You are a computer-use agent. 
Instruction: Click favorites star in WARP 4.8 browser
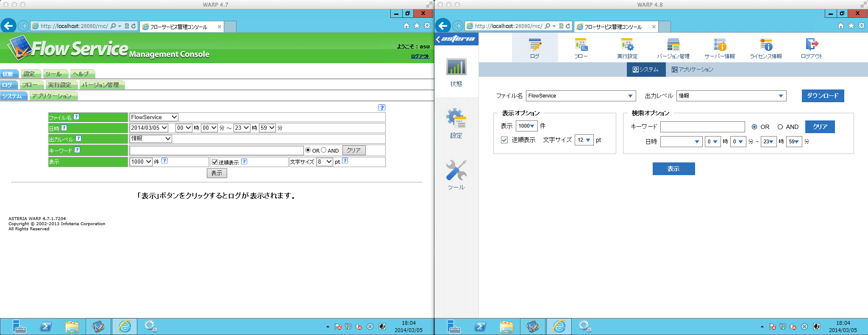(x=851, y=26)
